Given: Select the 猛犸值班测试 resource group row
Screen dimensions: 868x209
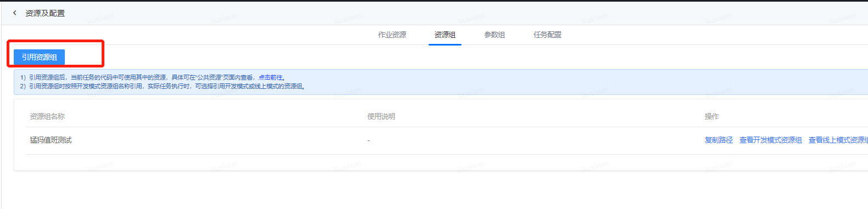Looking at the screenshot, I should 447,140.
